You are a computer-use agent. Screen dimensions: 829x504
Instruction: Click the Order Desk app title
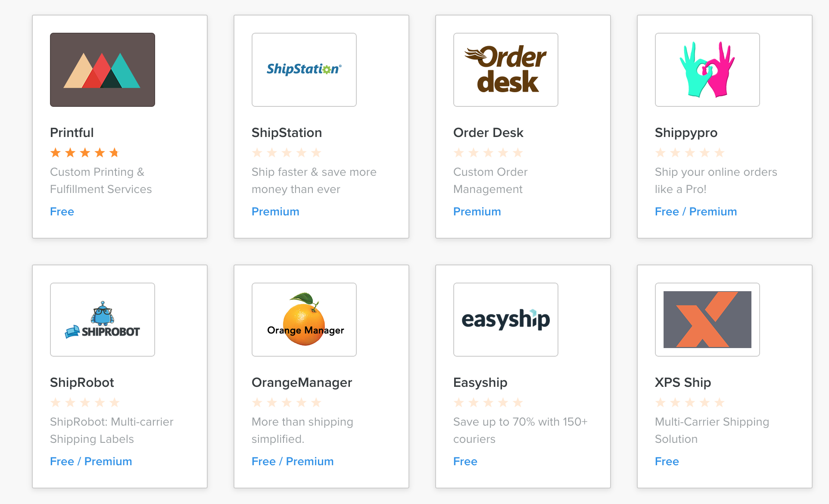click(x=489, y=133)
